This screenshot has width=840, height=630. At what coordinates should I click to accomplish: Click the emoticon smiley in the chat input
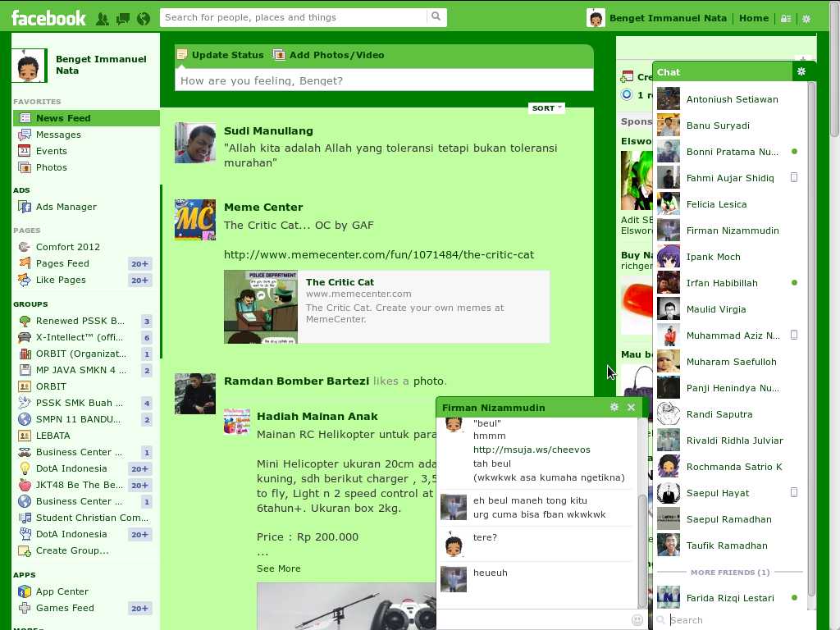tap(637, 620)
